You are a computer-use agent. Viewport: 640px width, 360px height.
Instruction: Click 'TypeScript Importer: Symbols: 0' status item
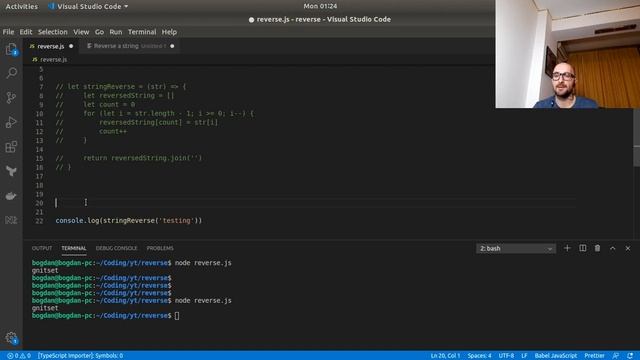coord(80,356)
